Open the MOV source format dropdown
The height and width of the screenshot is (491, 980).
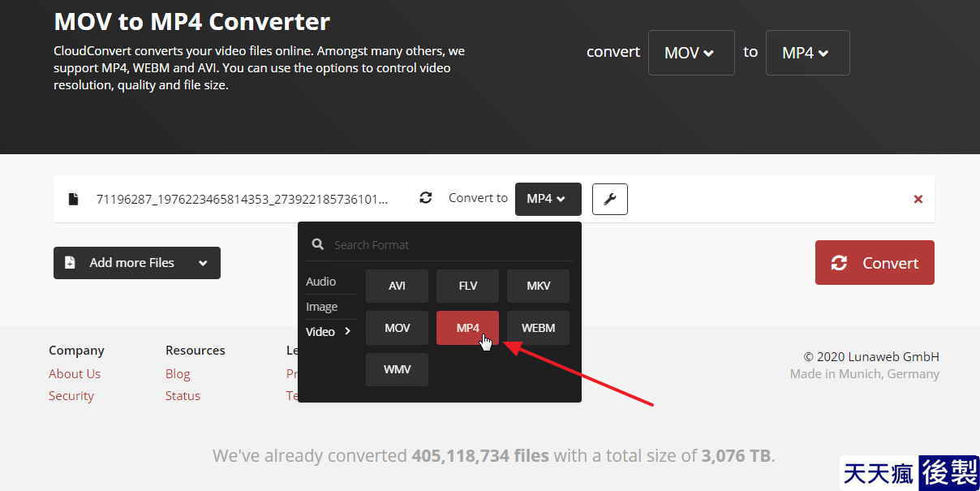(x=691, y=53)
